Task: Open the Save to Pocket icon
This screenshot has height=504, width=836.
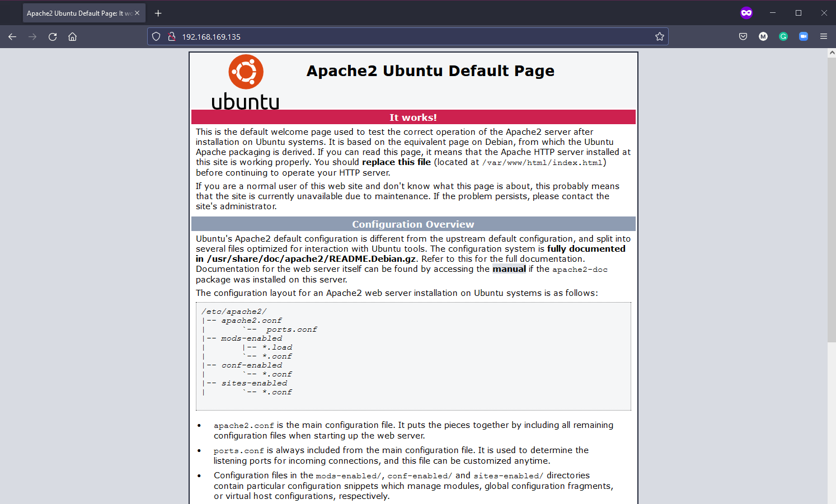Action: click(743, 37)
